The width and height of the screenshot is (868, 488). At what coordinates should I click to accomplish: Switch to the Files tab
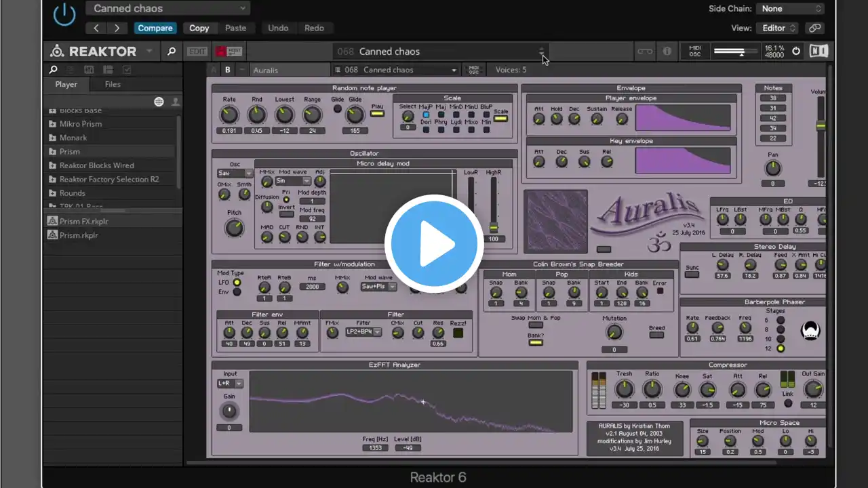(113, 85)
